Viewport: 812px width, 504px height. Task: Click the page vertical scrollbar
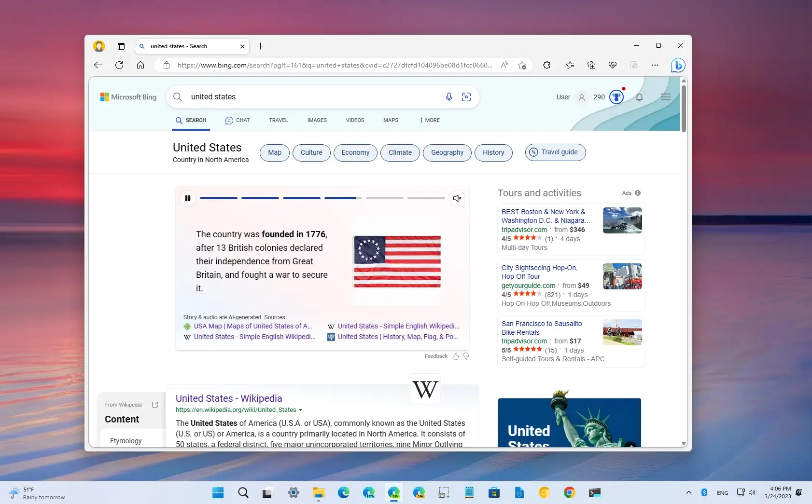tap(684, 109)
